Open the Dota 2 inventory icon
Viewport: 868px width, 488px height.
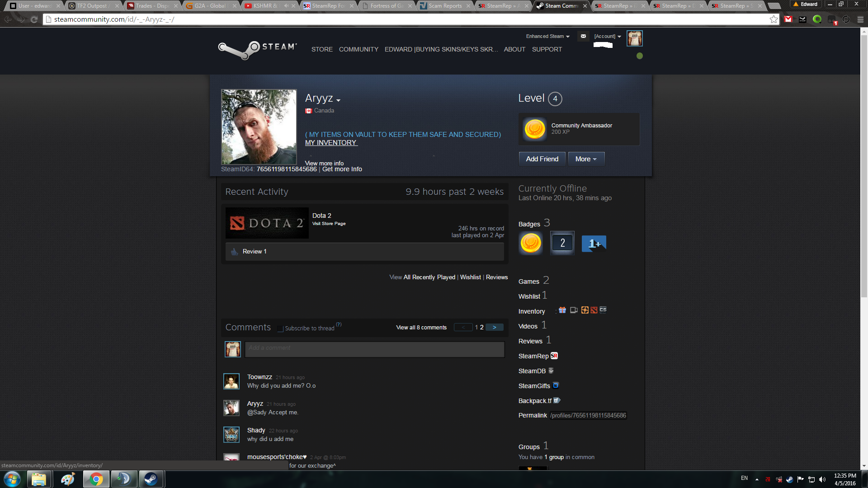[594, 310]
